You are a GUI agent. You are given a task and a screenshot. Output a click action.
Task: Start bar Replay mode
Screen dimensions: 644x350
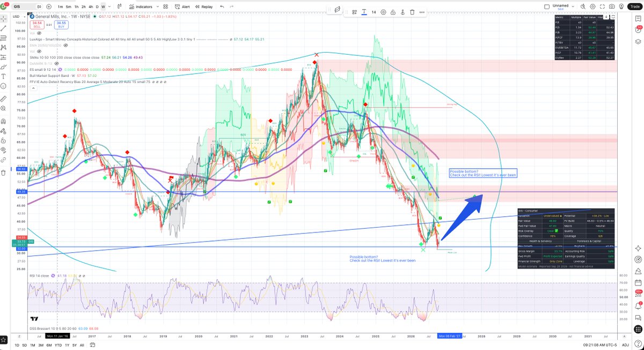tap(204, 6)
